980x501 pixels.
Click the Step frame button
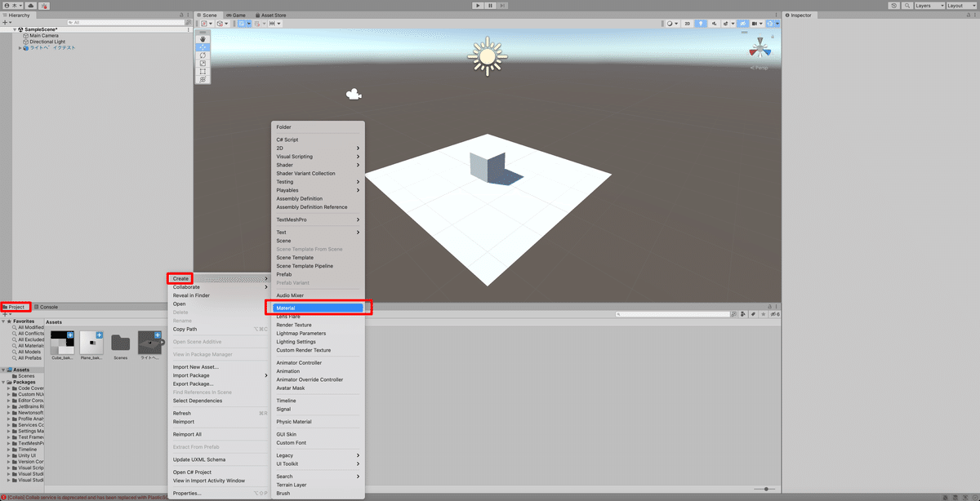[502, 5]
